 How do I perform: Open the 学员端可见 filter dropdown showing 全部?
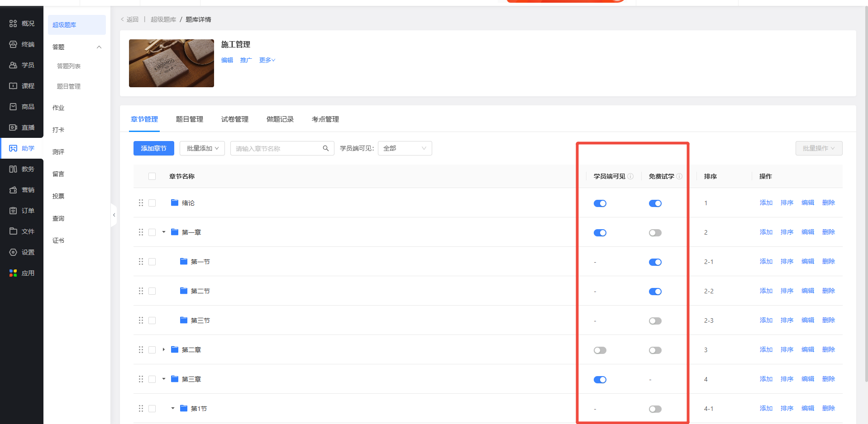(405, 148)
